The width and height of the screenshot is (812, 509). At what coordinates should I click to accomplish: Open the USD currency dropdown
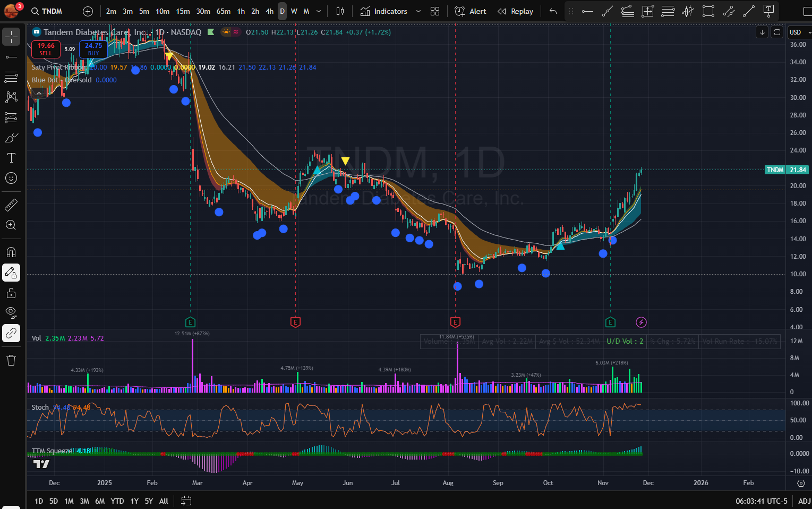pos(799,32)
